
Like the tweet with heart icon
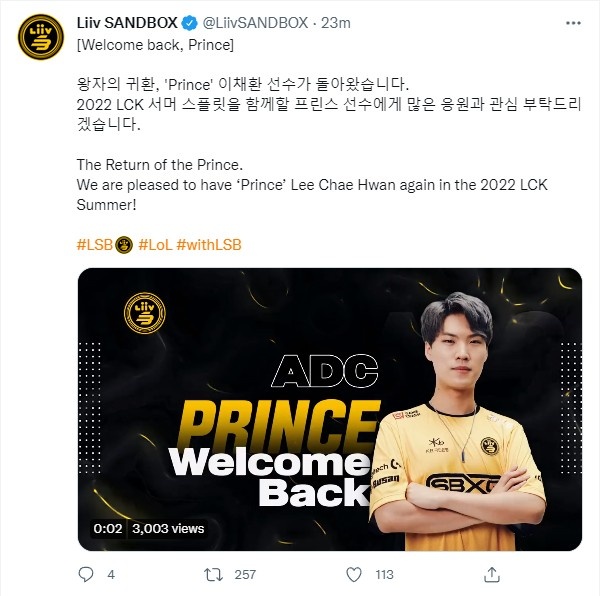[354, 575]
